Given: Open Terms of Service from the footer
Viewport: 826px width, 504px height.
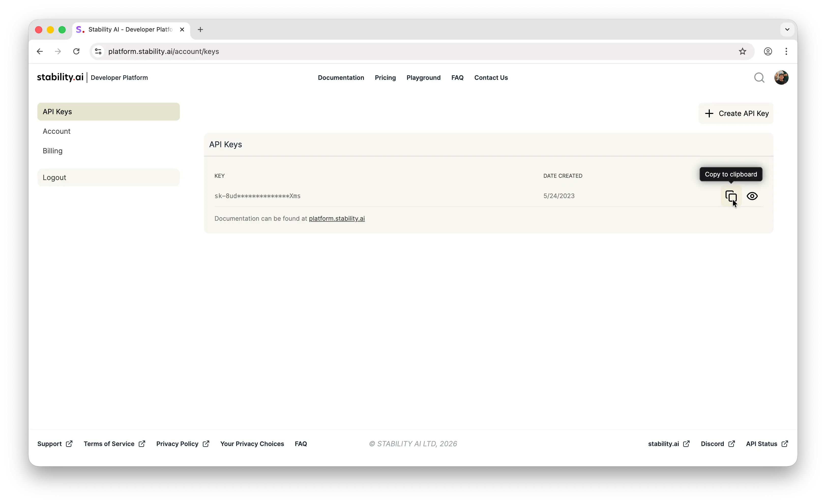Looking at the screenshot, I should (x=109, y=444).
